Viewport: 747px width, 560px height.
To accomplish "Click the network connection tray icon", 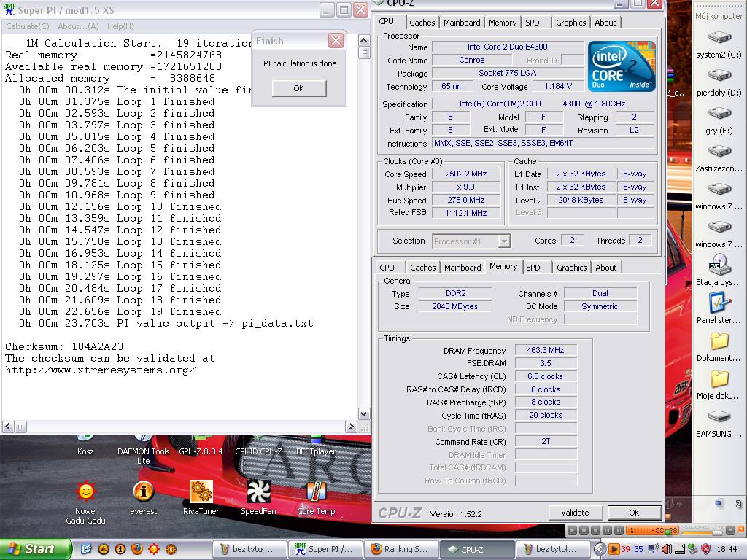I will (654, 549).
